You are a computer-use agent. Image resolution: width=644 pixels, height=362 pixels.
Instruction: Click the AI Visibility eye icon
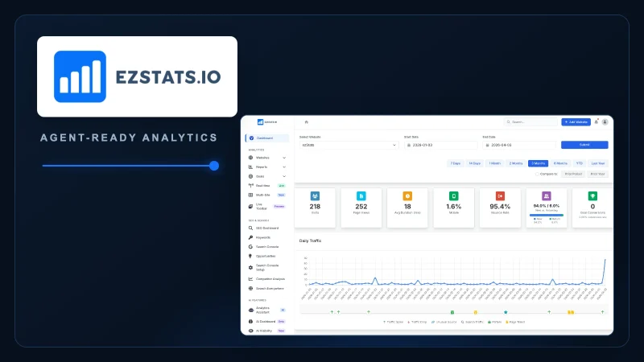pyautogui.click(x=250, y=331)
